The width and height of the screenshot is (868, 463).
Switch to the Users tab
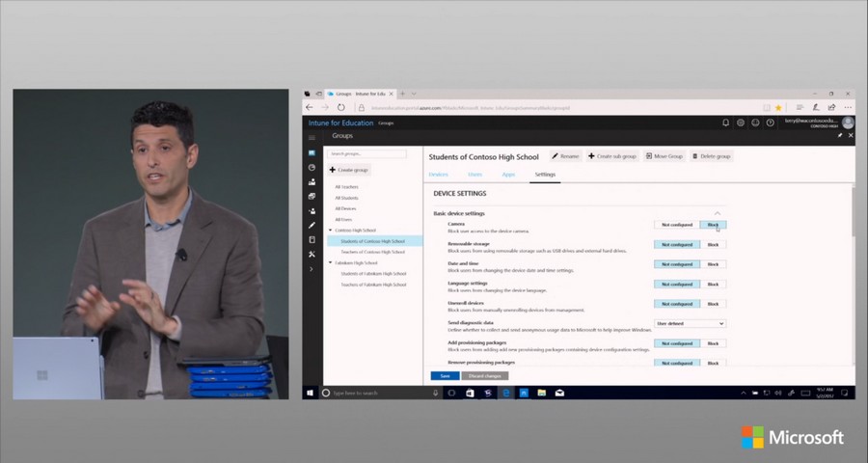(x=475, y=175)
